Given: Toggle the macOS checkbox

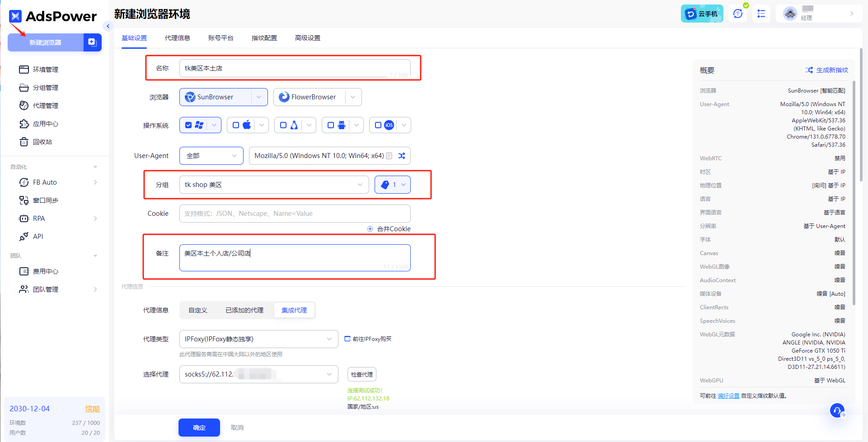Looking at the screenshot, I should pyautogui.click(x=236, y=125).
